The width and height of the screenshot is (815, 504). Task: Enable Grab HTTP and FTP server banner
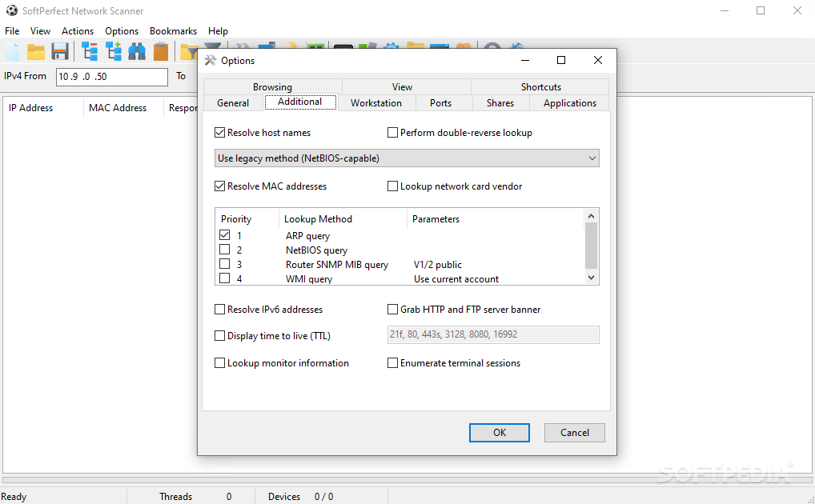(x=392, y=309)
